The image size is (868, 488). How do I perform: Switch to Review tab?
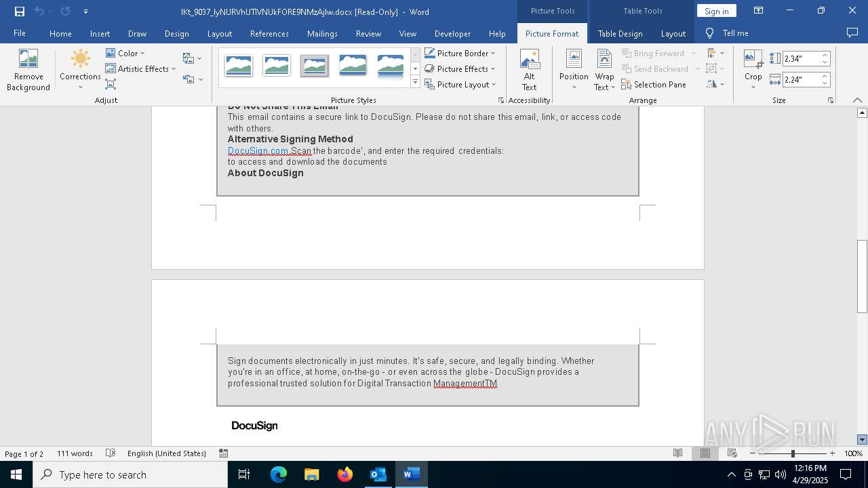pyautogui.click(x=368, y=33)
